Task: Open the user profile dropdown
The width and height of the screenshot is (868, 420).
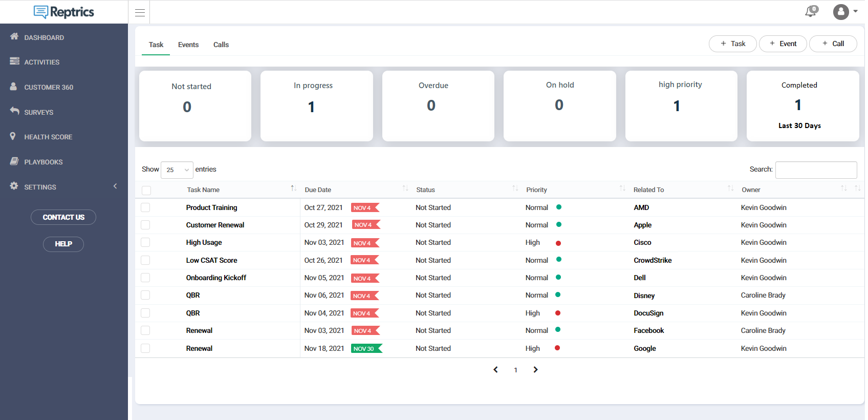Action: [845, 12]
